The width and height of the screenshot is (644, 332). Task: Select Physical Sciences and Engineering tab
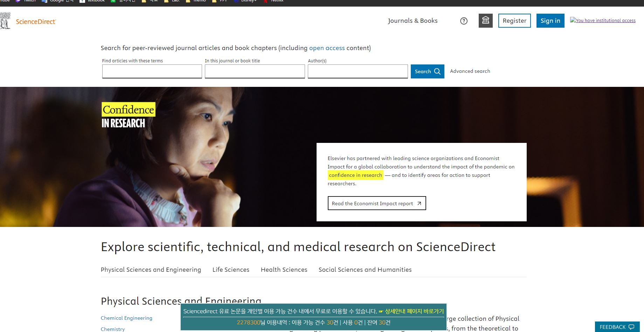click(151, 270)
